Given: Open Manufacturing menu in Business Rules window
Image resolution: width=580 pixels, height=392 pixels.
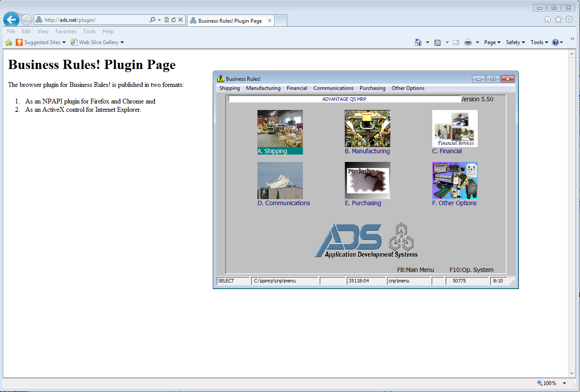Looking at the screenshot, I should tap(263, 88).
